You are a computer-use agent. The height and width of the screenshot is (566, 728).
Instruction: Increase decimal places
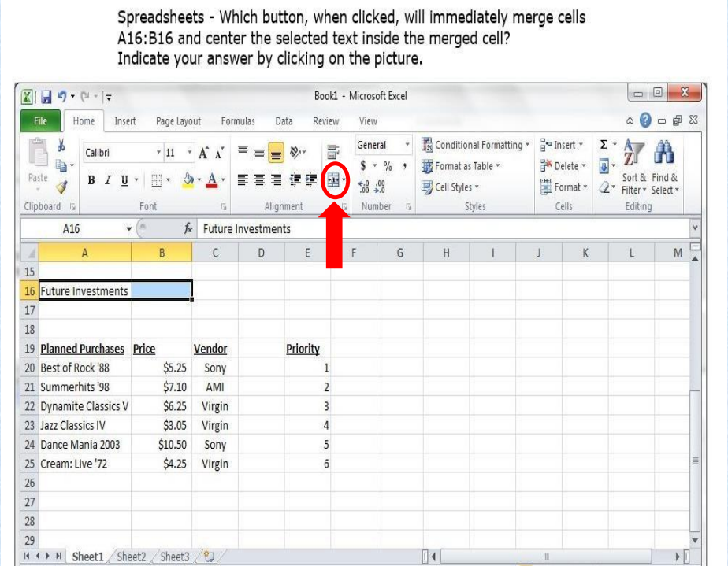pyautogui.click(x=363, y=187)
